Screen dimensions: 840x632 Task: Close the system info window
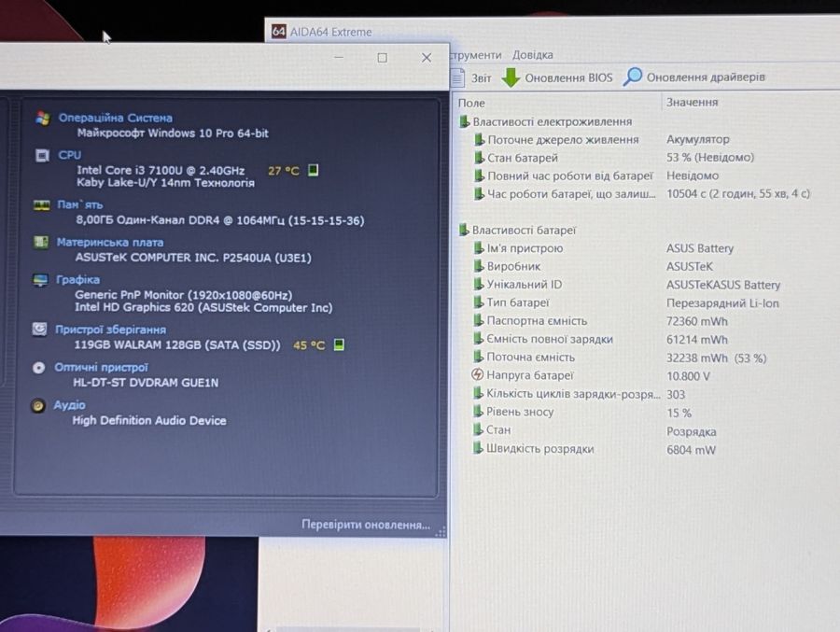click(x=427, y=57)
